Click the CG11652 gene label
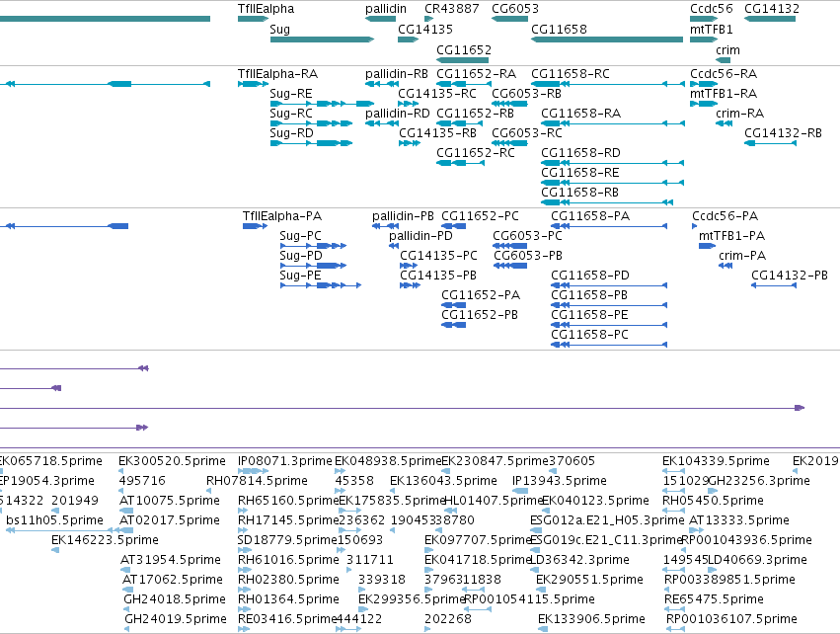Viewport: 840px width, 634px height. [x=464, y=49]
